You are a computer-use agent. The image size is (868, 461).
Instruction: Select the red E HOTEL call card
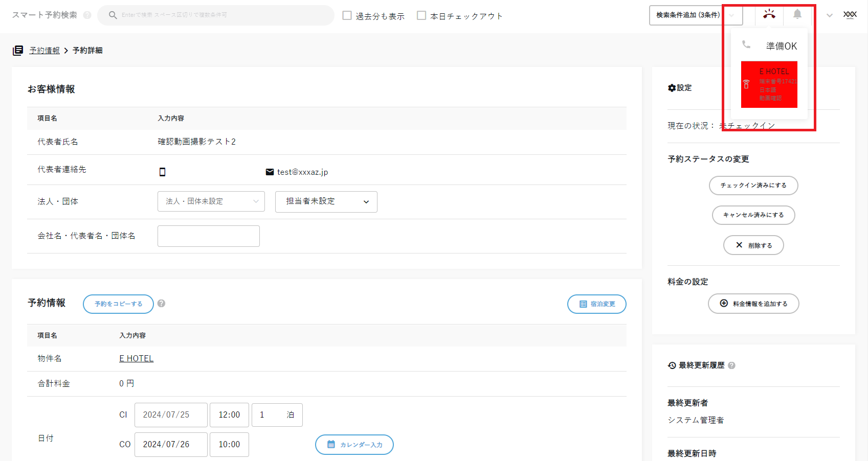(769, 84)
